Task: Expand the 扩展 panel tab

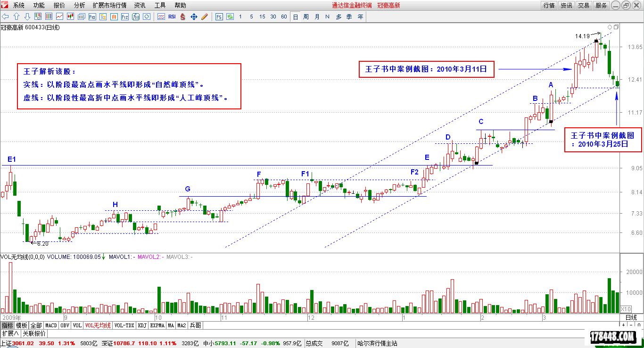Action: click(10, 333)
